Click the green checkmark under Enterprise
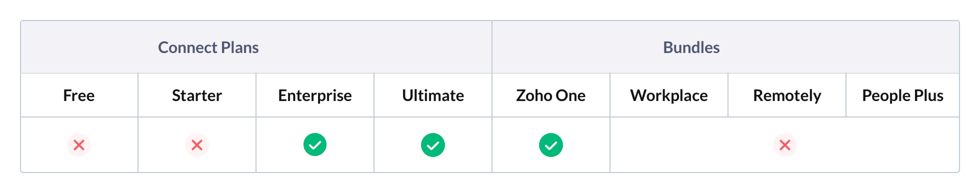 point(314,145)
